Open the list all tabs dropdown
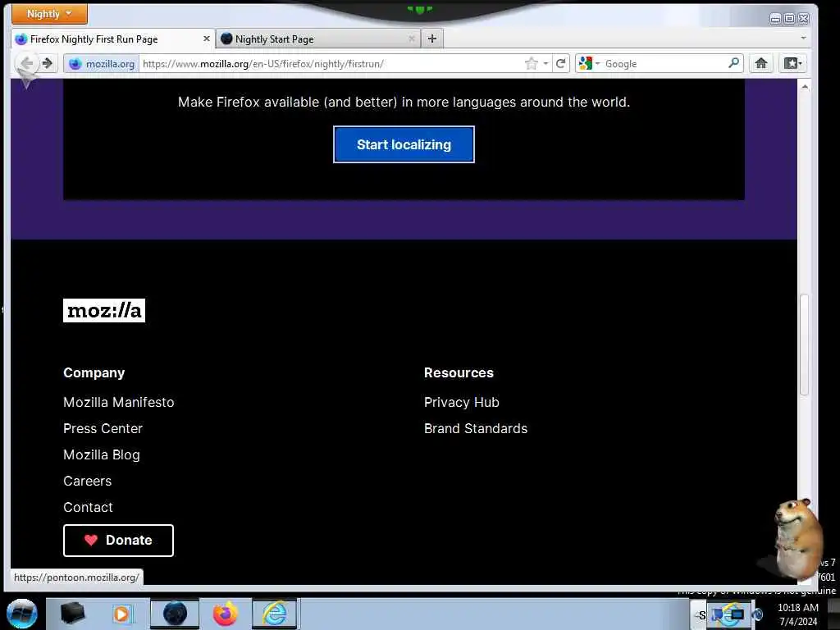Viewport: 840px width, 630px height. point(803,38)
